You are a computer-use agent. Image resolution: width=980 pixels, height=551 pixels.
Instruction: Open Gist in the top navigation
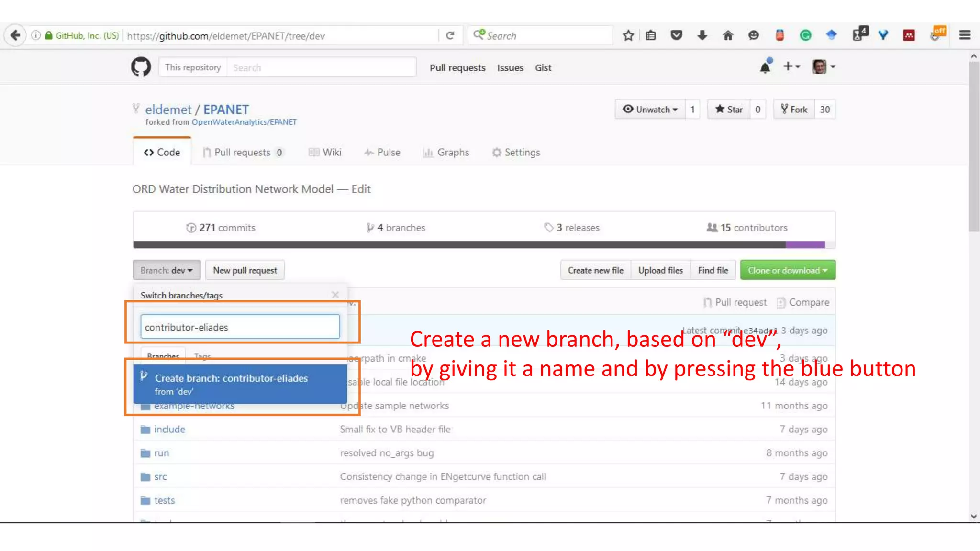543,67
